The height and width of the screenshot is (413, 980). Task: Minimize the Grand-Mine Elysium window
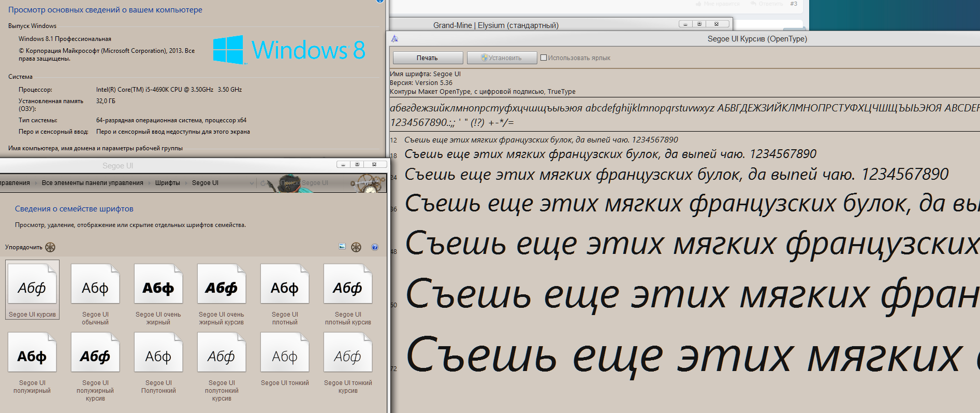pos(685,24)
